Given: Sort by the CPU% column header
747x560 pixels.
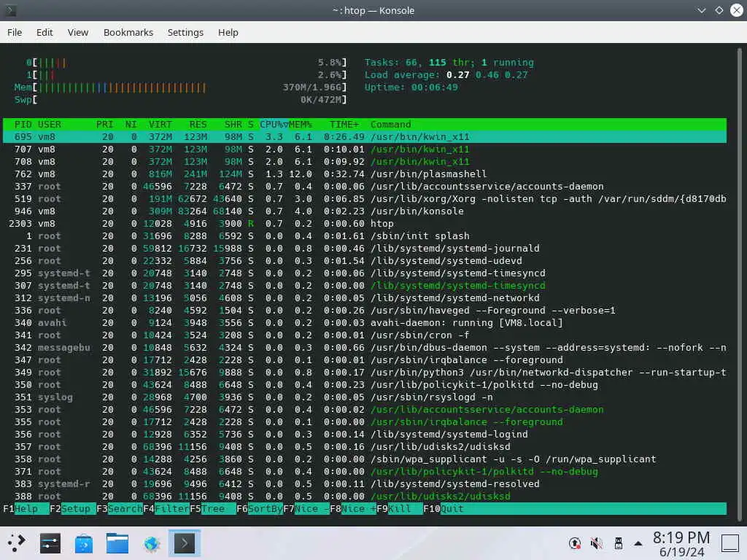Looking at the screenshot, I should tap(274, 124).
